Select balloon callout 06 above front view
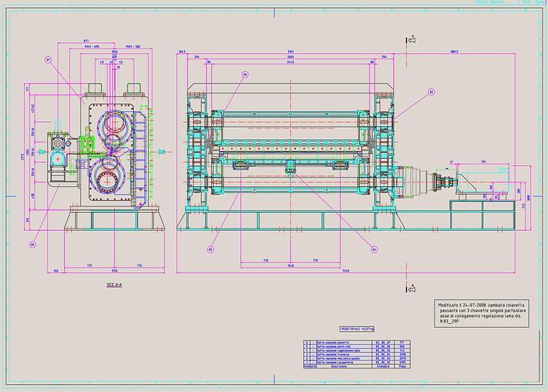This screenshot has height=392, width=548. (x=245, y=75)
